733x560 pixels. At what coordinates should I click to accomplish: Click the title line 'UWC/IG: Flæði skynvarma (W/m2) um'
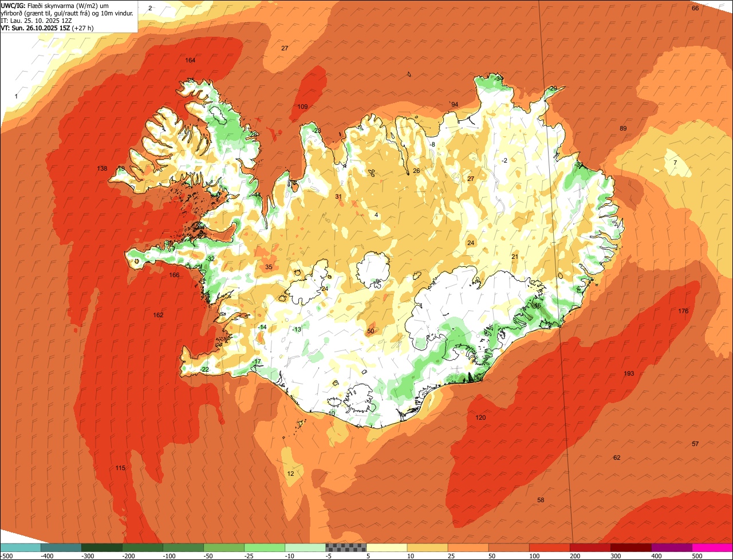(55, 6)
